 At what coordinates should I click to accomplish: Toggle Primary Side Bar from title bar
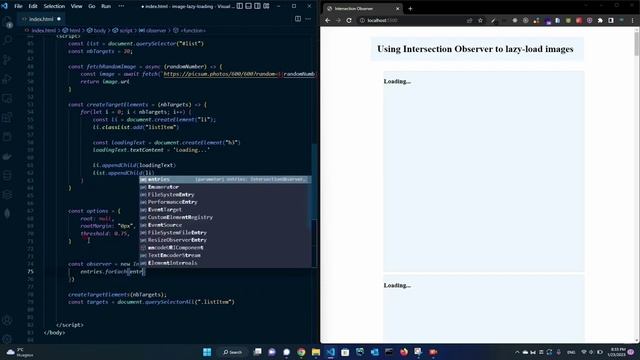[x=240, y=6]
